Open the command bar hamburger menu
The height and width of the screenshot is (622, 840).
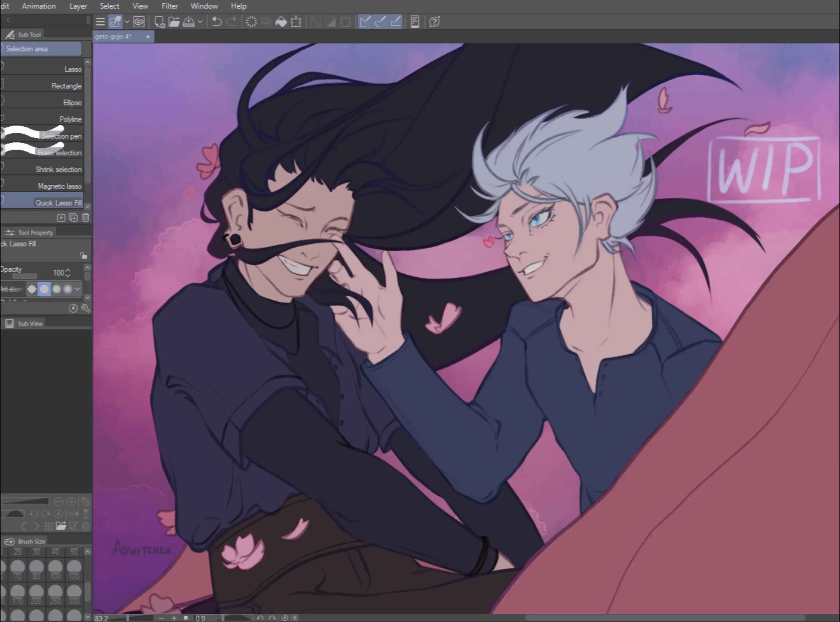pos(100,22)
